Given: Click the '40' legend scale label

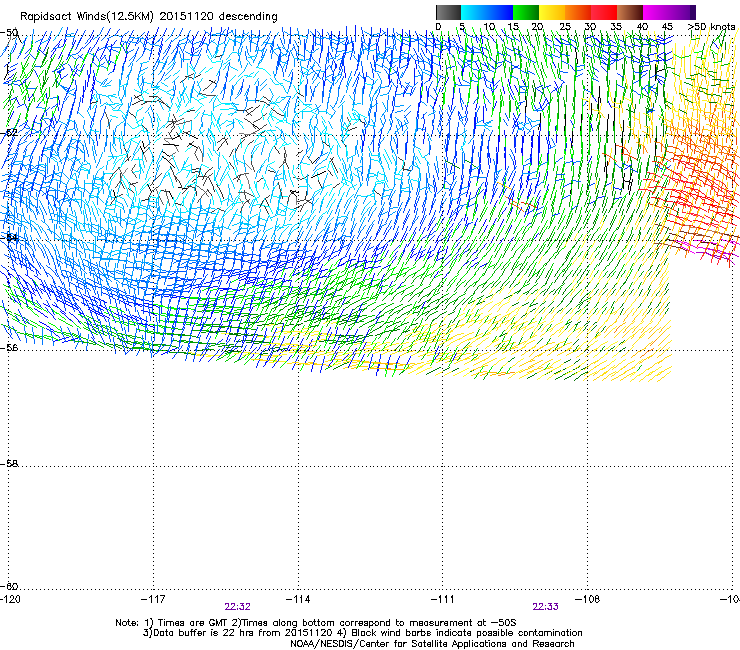Looking at the screenshot, I should pyautogui.click(x=642, y=27).
